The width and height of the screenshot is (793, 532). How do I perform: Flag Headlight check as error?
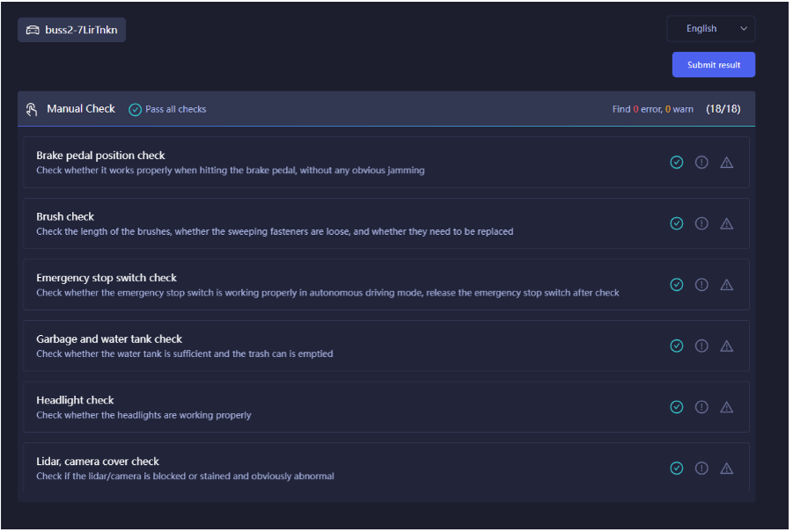[701, 407]
